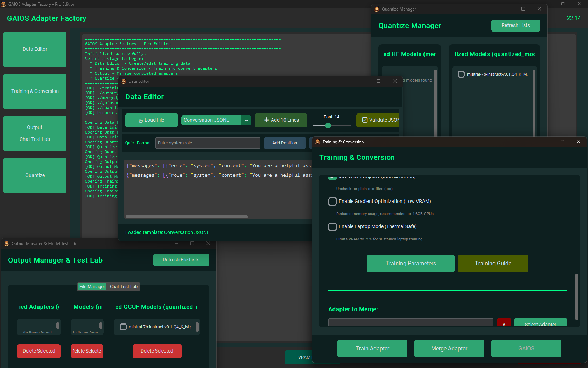The width and height of the screenshot is (588, 368).
Task: Open the Training Guide
Action: point(493,264)
